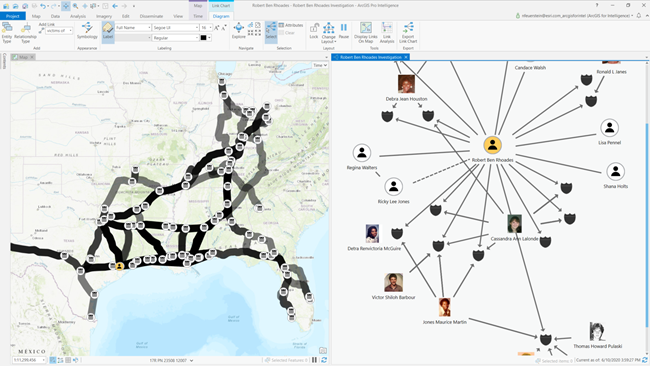Open the signed-in user account dropdown
The height and width of the screenshot is (366, 650).
575,16
